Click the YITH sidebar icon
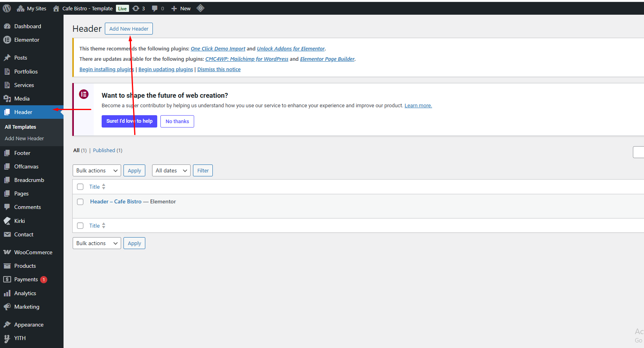 coord(7,338)
